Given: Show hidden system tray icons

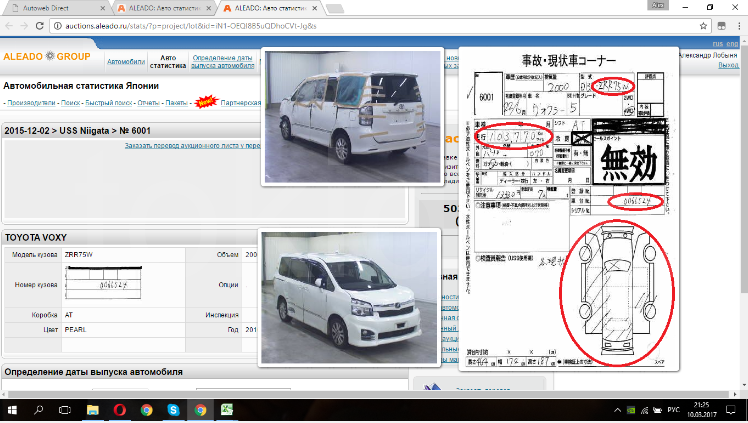Looking at the screenshot, I should pos(617,410).
